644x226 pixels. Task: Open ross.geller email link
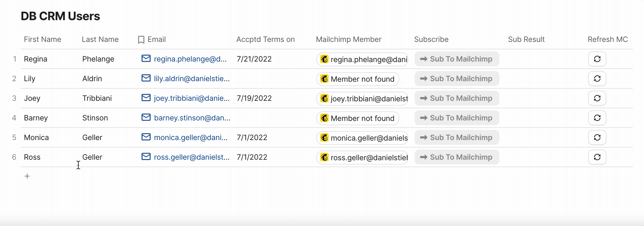click(x=191, y=157)
